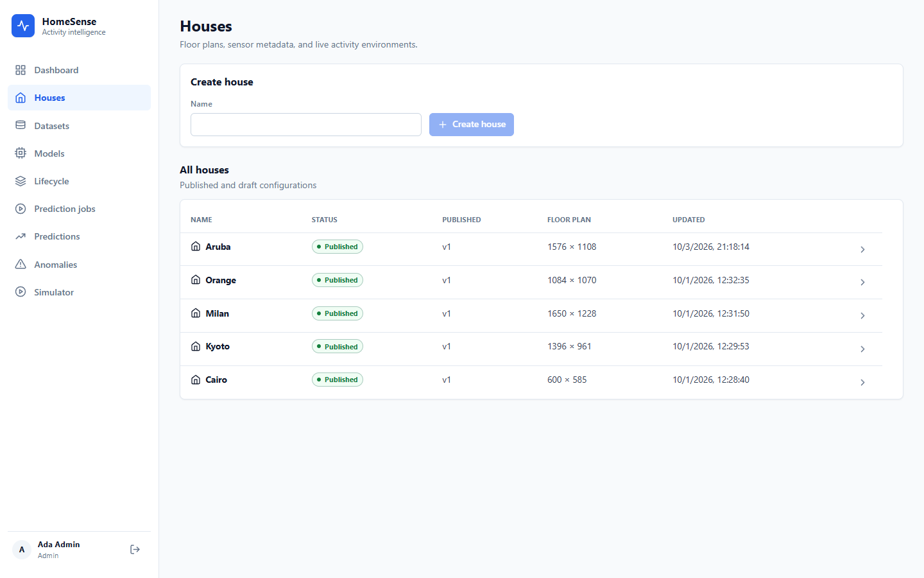Click the house icon beside Milan

tap(196, 313)
